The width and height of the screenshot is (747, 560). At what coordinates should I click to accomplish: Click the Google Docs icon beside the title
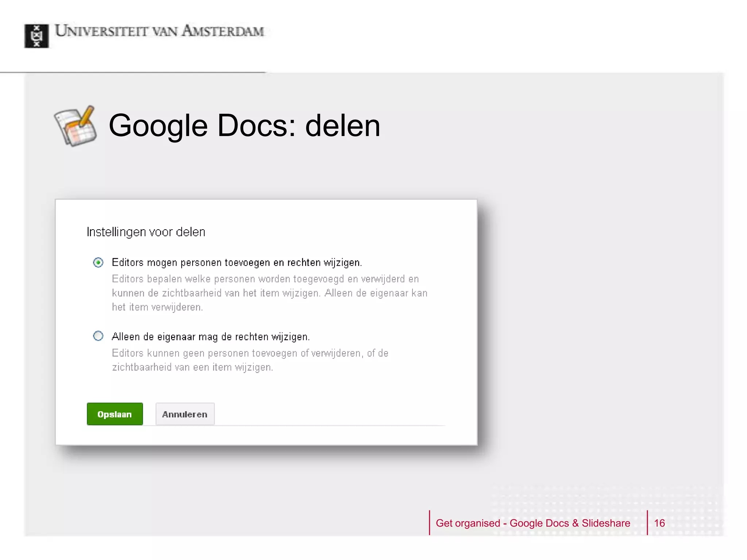[76, 126]
